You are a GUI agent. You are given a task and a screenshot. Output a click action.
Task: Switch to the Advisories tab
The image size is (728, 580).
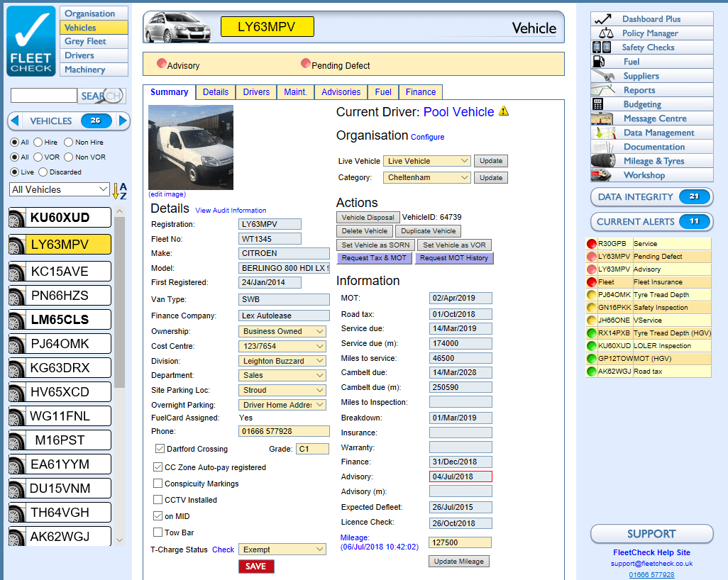341,91
